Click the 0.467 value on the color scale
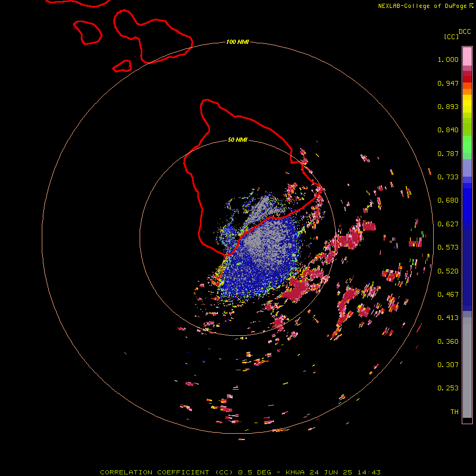Viewport: 476px width, 476px height. tap(448, 295)
